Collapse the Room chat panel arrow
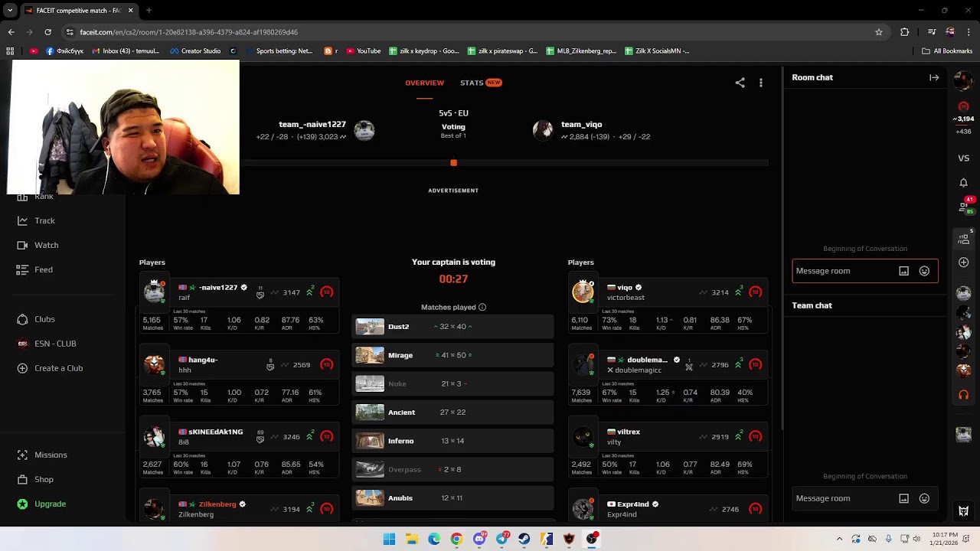This screenshot has width=980, height=551. tap(934, 77)
